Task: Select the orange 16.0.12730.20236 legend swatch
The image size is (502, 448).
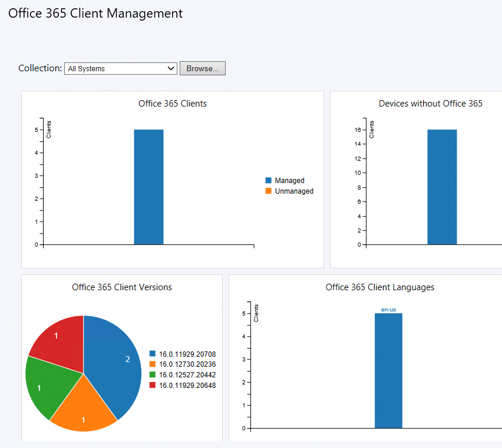Action: pos(153,364)
